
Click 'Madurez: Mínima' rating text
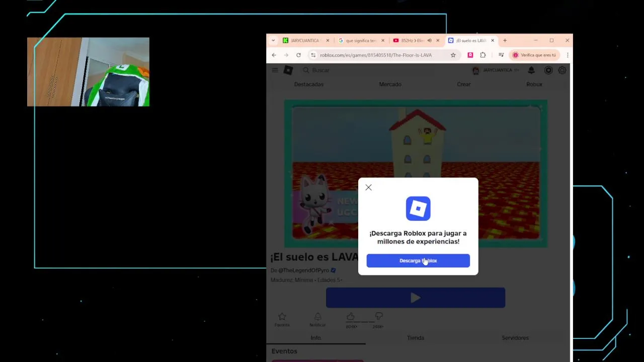292,280
